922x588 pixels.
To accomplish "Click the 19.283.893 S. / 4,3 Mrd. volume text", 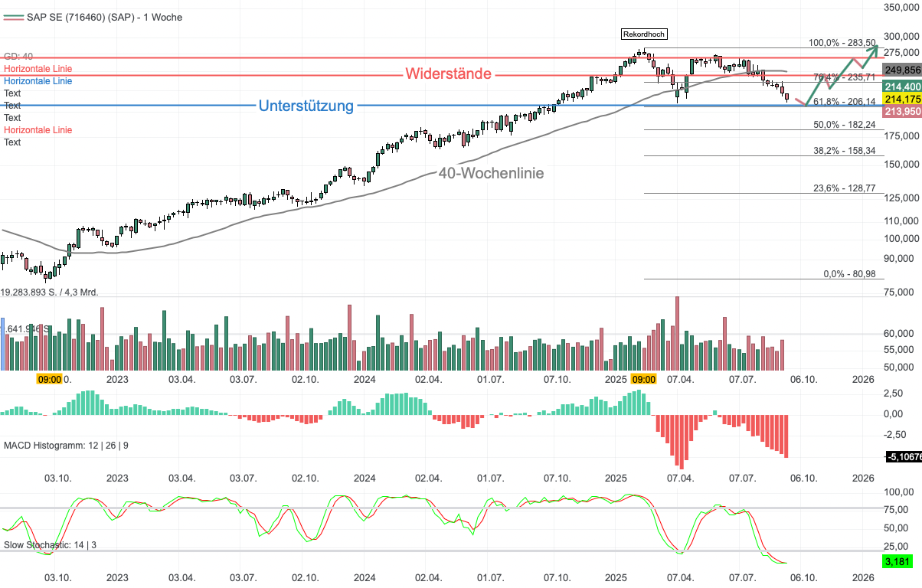I will (50, 292).
